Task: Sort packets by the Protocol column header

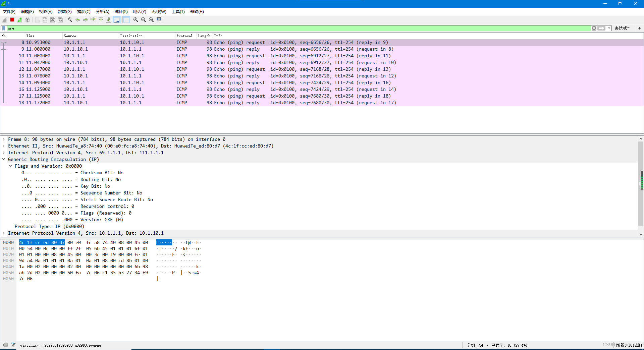Action: point(186,36)
